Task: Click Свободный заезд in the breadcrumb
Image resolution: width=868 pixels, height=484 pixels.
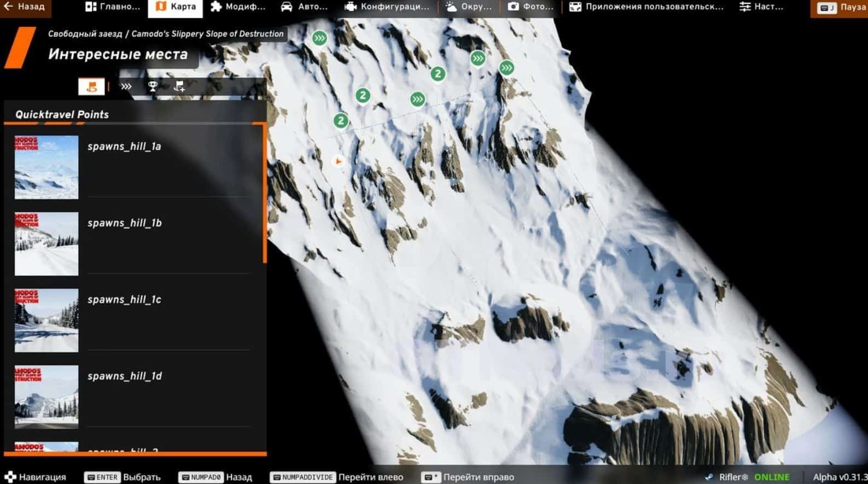Action: click(x=85, y=34)
